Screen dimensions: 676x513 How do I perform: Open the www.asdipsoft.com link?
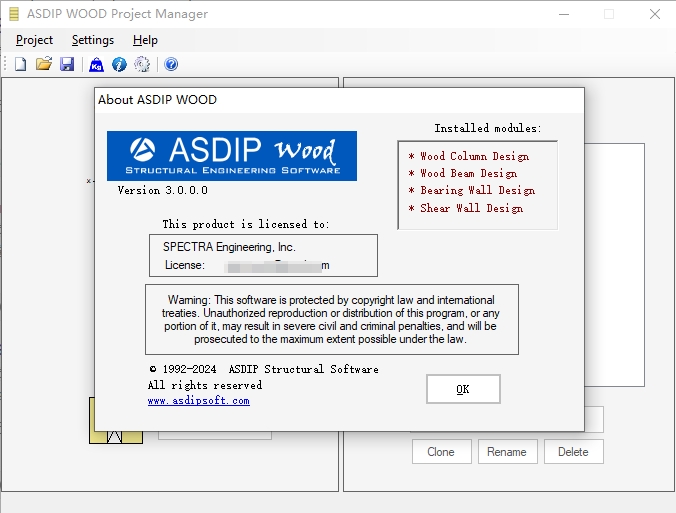pos(198,400)
